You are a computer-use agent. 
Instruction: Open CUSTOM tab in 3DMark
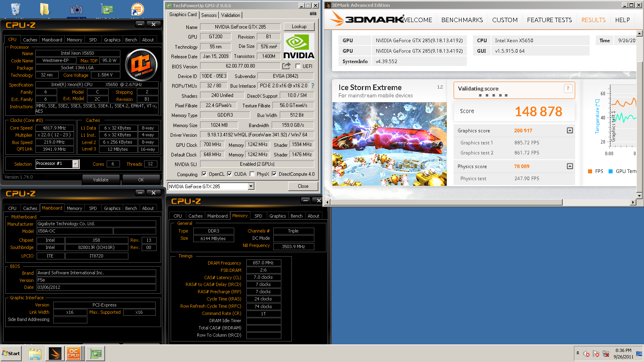tap(505, 20)
